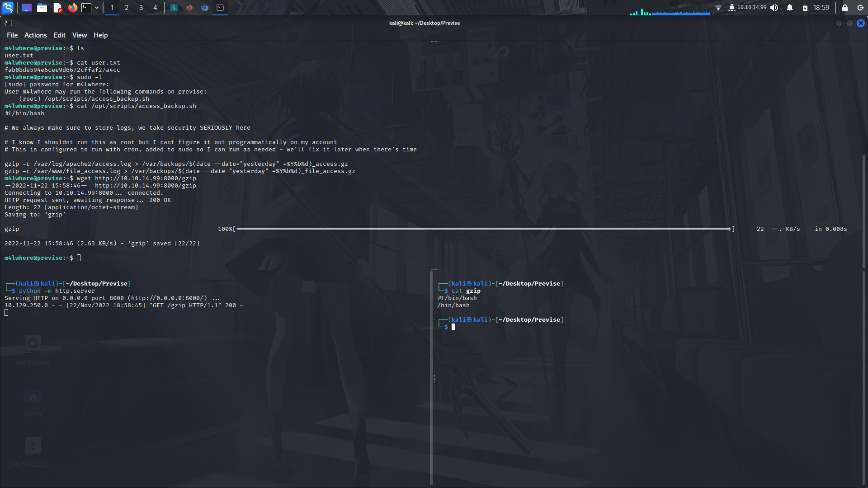The height and width of the screenshot is (488, 868).
Task: Mute audio via the speaker icon
Action: [774, 7]
